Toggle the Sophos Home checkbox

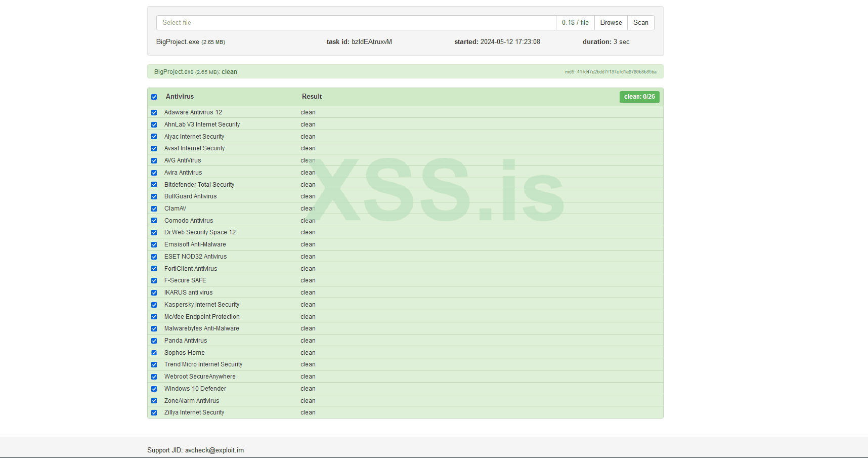pos(154,353)
